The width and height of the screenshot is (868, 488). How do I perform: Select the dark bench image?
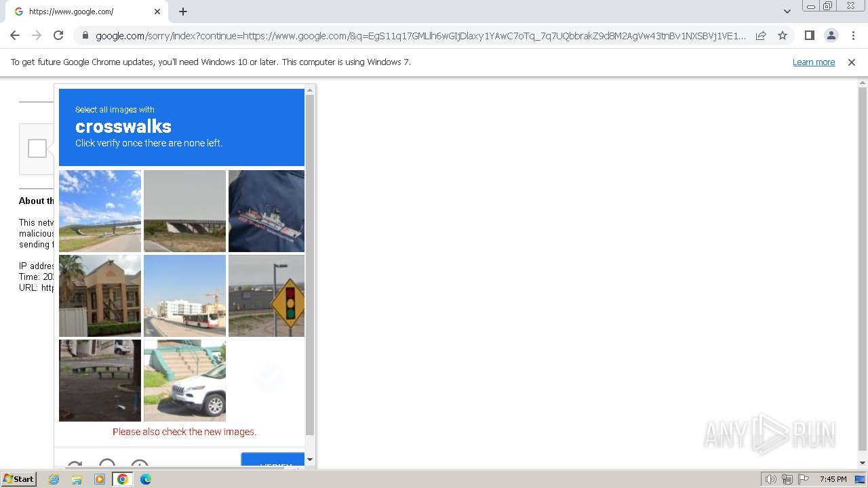[x=100, y=380]
